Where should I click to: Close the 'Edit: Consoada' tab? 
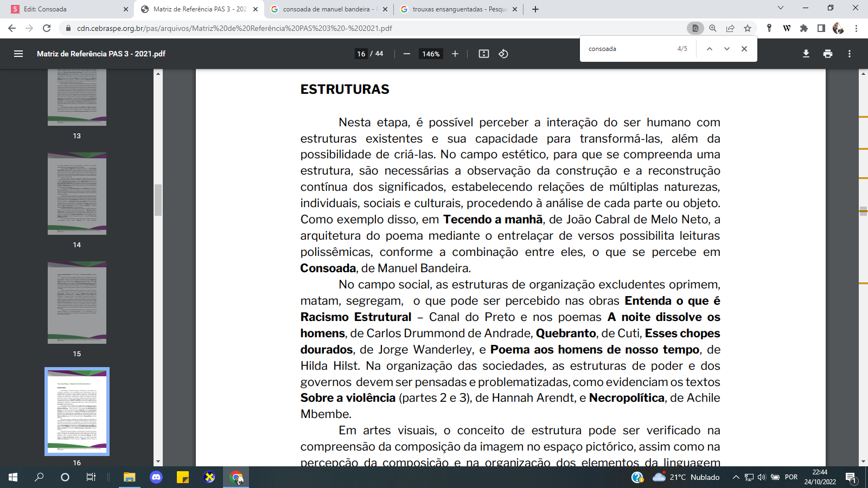click(x=126, y=9)
